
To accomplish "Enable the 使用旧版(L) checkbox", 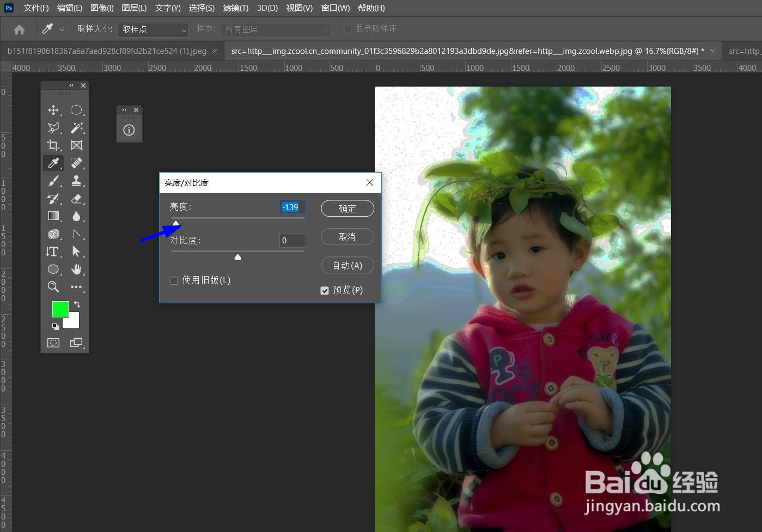I will 174,281.
